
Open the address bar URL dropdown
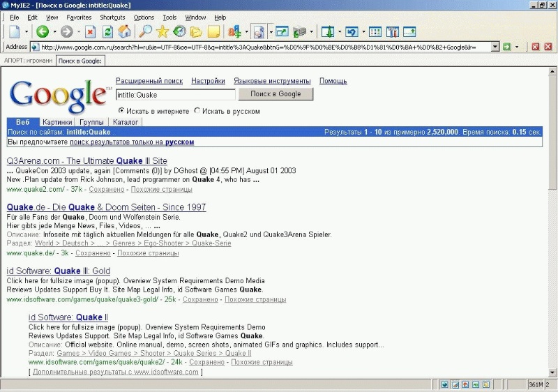(495, 47)
